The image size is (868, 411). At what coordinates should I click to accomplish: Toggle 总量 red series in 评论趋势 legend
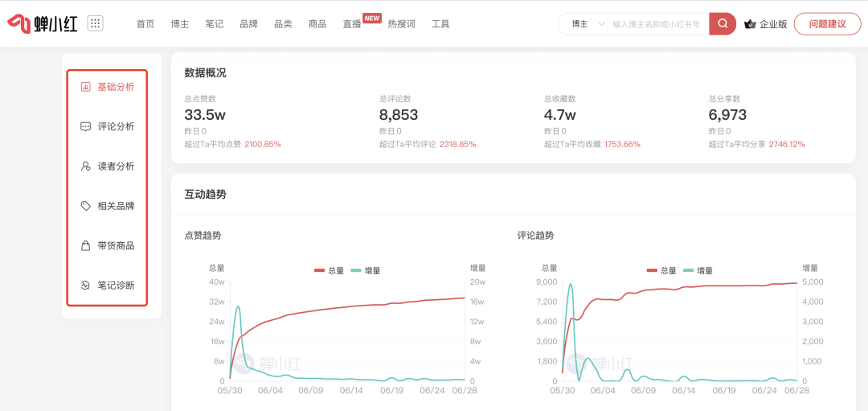point(661,270)
